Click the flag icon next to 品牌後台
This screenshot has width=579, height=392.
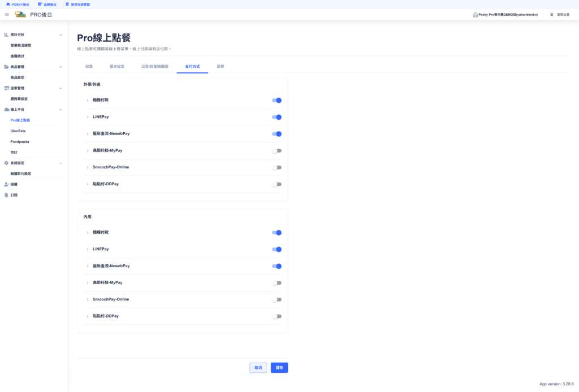(x=40, y=5)
